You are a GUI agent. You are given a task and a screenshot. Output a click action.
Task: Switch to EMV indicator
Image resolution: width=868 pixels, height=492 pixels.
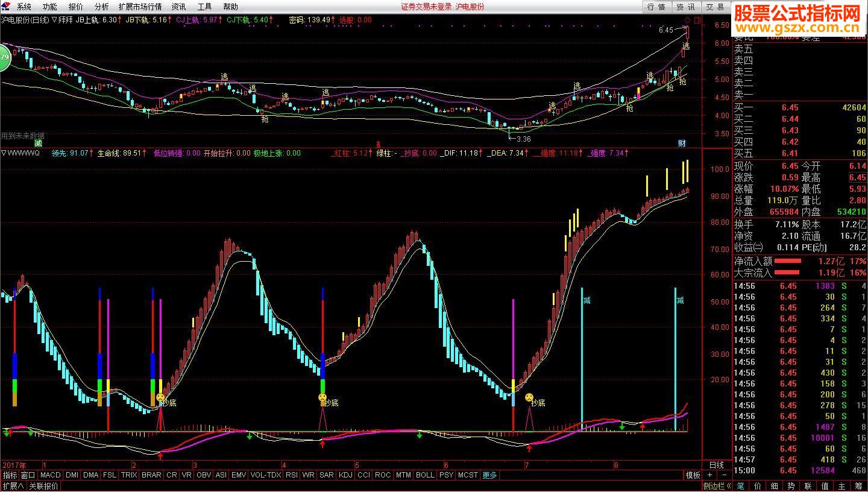click(x=239, y=475)
